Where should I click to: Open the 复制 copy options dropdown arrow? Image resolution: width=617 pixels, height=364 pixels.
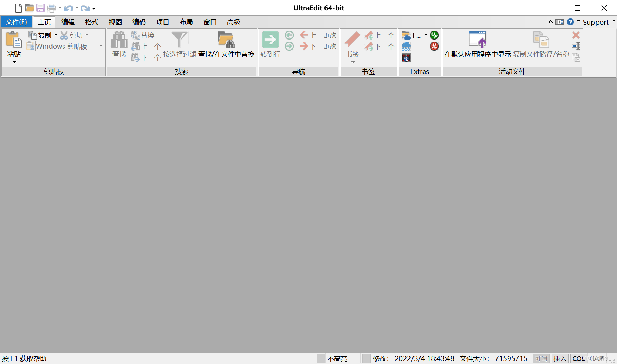click(56, 35)
